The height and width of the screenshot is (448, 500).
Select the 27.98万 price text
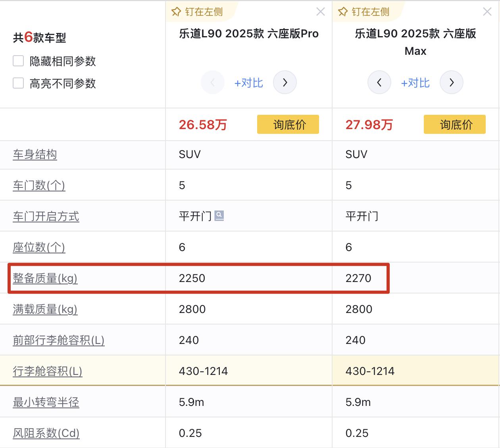369,125
